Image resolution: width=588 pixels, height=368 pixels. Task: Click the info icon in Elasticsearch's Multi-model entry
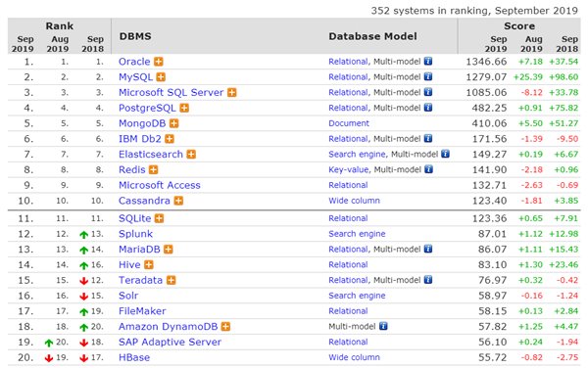pos(445,154)
